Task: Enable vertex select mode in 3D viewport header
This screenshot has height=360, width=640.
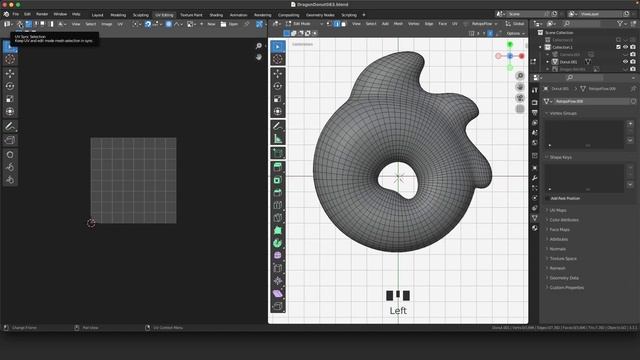Action: click(330, 24)
